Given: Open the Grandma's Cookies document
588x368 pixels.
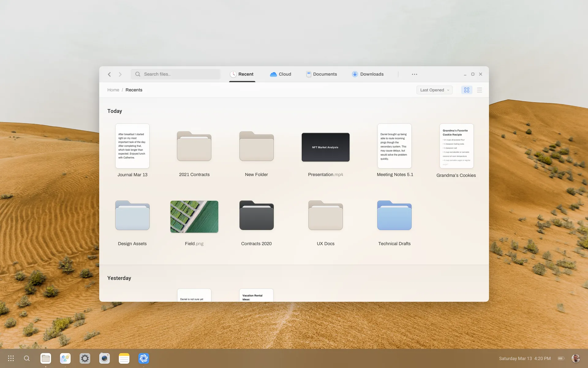Looking at the screenshot, I should coord(456,146).
